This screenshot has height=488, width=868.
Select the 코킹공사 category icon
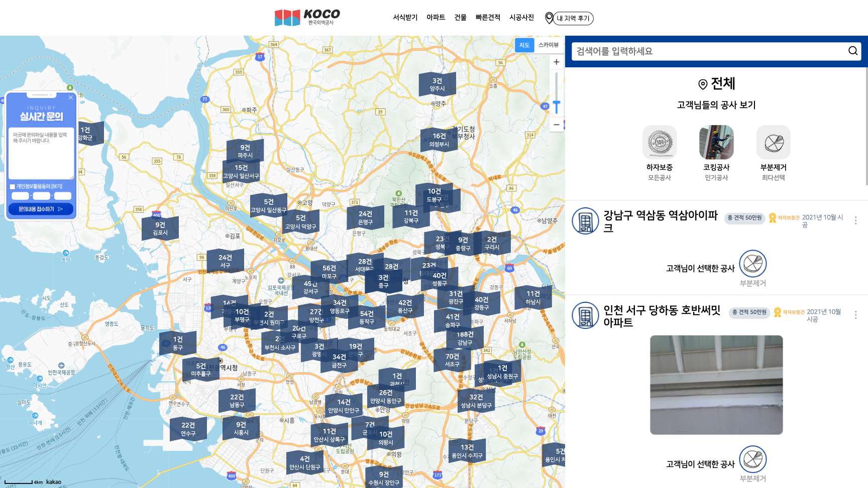click(716, 142)
